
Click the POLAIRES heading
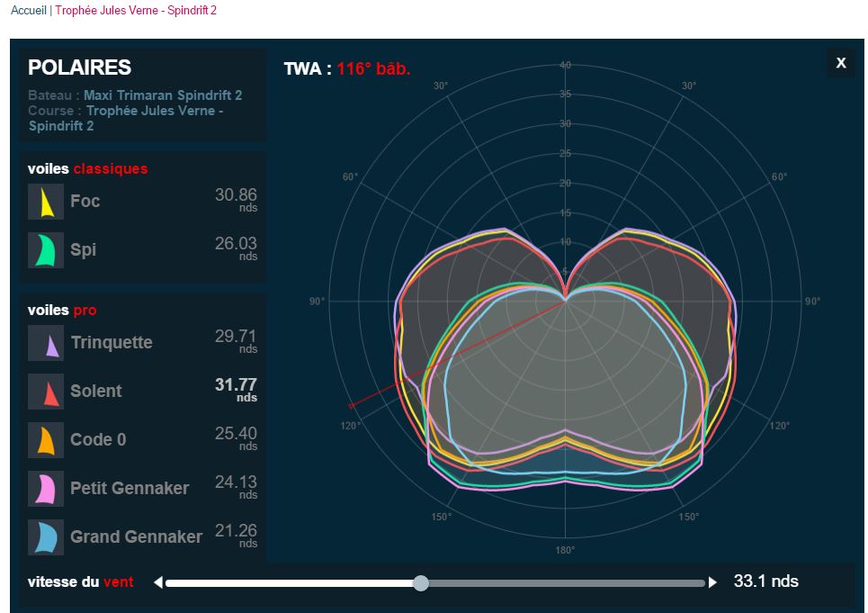click(x=80, y=68)
